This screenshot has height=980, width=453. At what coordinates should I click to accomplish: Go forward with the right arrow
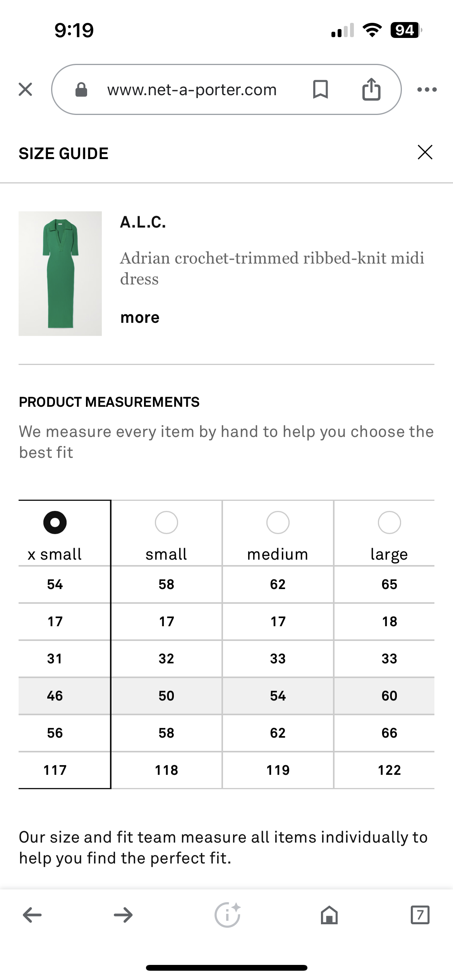pos(123,915)
